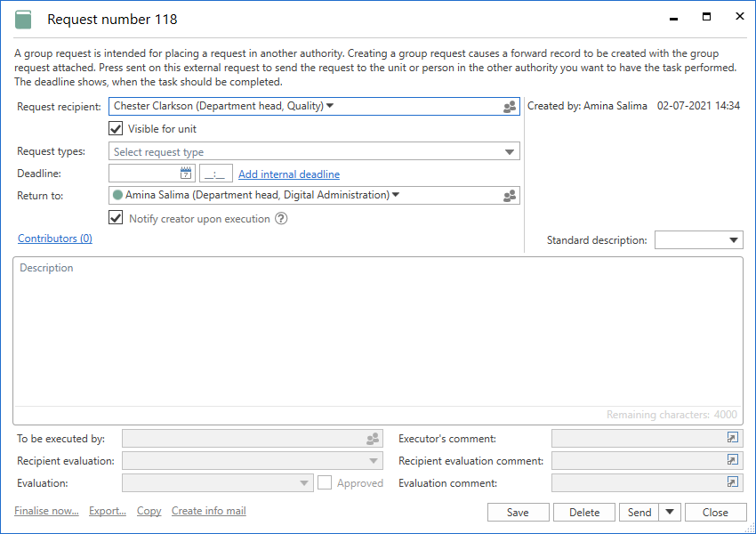Click people picker icon in Return to field

pos(510,196)
